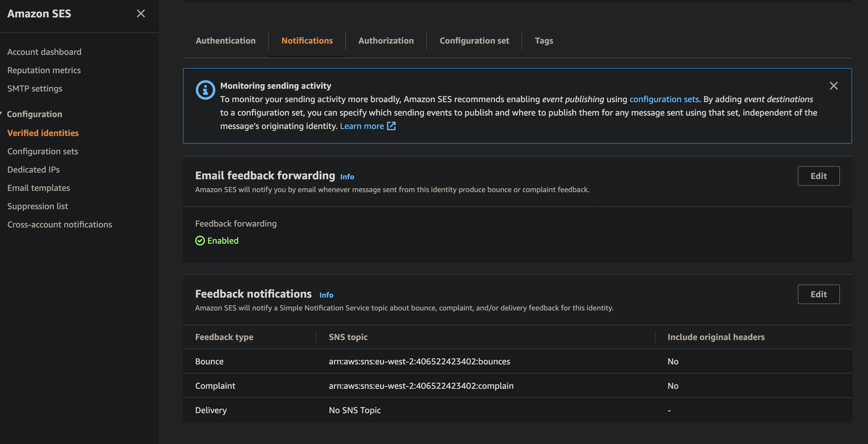
Task: Click the info circle icon in banner
Action: pos(205,90)
